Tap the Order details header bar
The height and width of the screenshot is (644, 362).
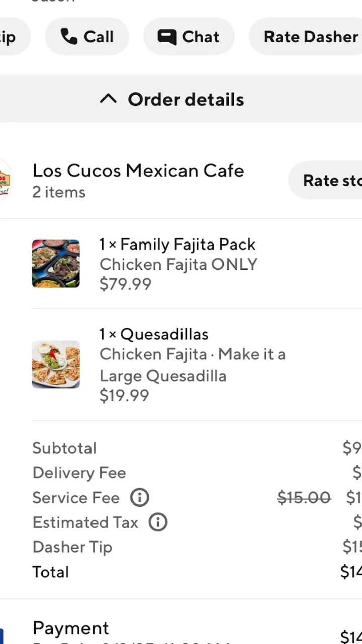tap(181, 99)
